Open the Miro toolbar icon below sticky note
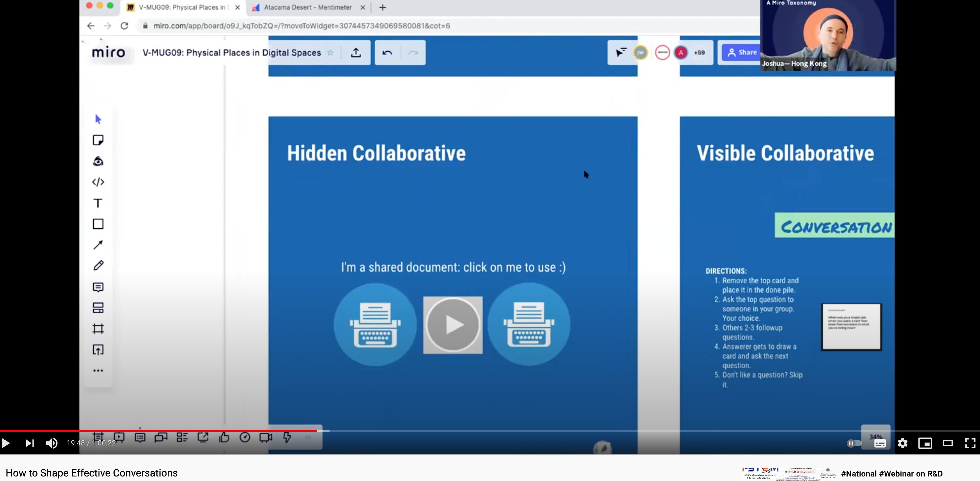The height and width of the screenshot is (481, 980). 98,161
